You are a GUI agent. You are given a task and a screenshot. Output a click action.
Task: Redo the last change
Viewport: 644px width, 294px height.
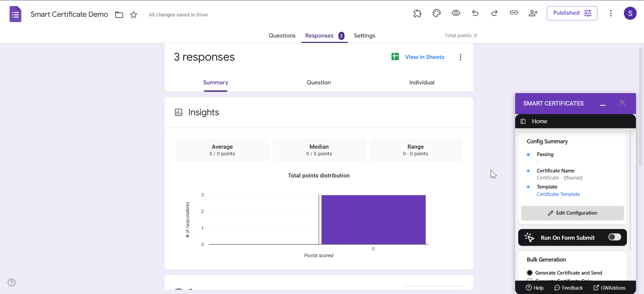(494, 13)
